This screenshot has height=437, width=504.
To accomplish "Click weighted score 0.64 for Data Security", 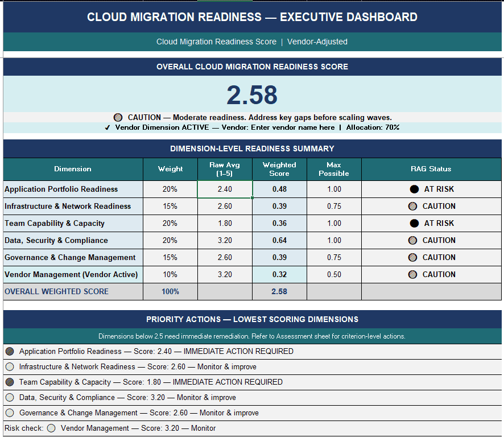I will [x=279, y=240].
